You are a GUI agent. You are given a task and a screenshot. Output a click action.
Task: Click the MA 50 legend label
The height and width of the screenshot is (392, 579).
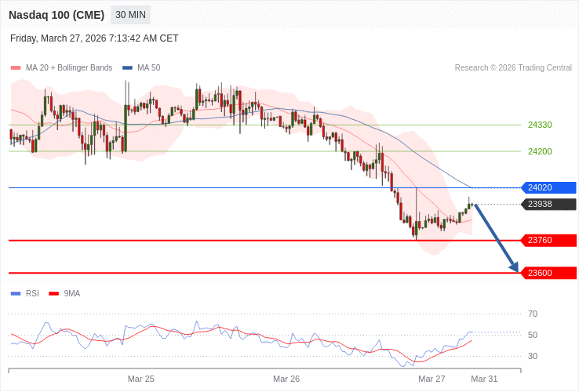[x=149, y=68]
